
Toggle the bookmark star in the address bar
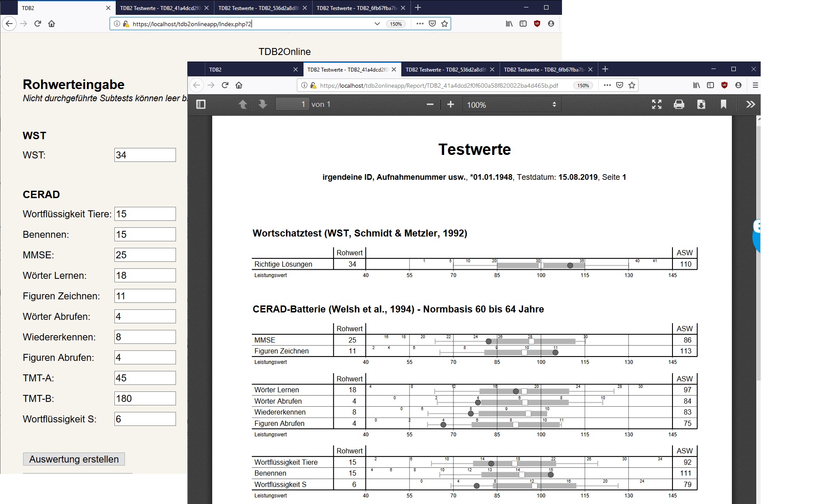632,85
